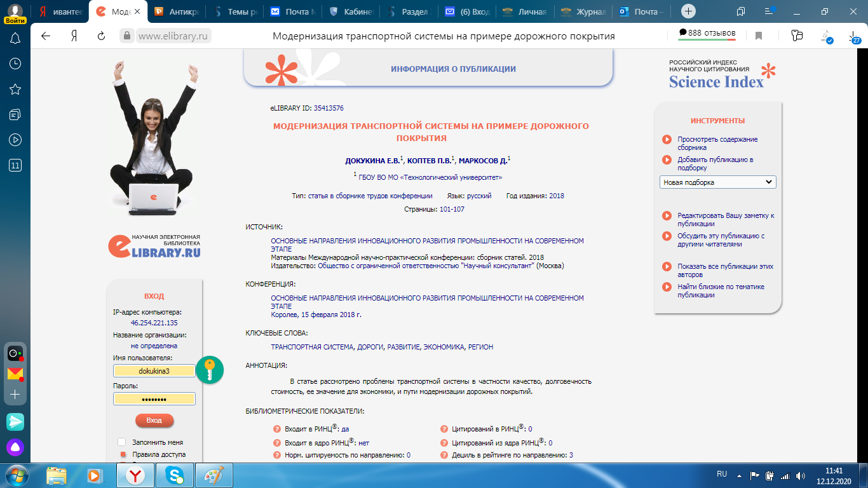
Task: Click the help icon beside 'Цитирований в РИНЦ'
Action: coord(443,429)
